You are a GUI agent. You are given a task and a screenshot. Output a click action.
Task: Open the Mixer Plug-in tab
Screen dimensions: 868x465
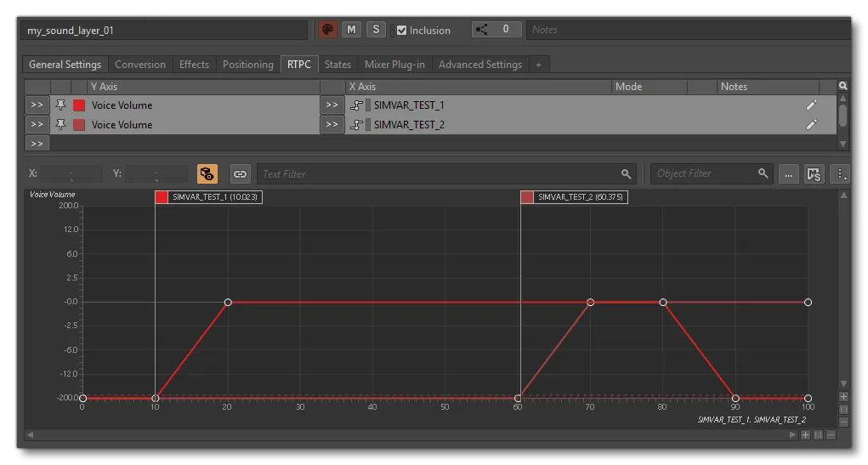394,65
